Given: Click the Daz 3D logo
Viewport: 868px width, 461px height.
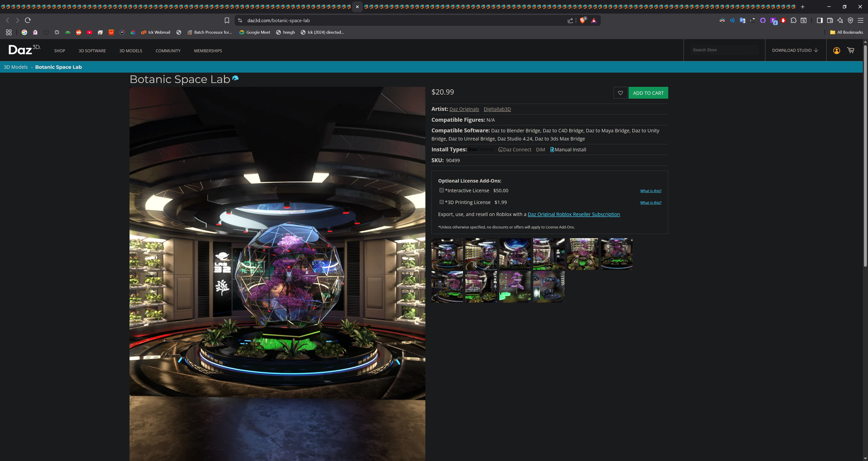Looking at the screenshot, I should tap(24, 50).
